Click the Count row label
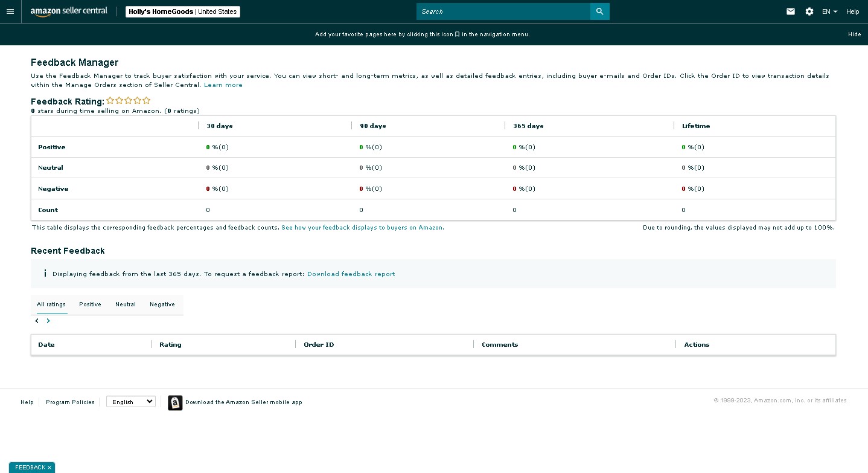Screen dimensions: 868x473 (48, 210)
